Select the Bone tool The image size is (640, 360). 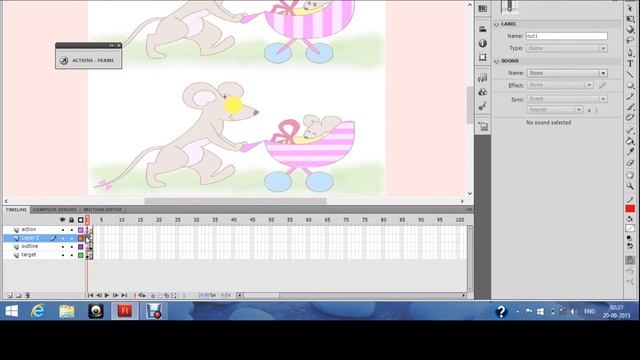click(x=630, y=131)
